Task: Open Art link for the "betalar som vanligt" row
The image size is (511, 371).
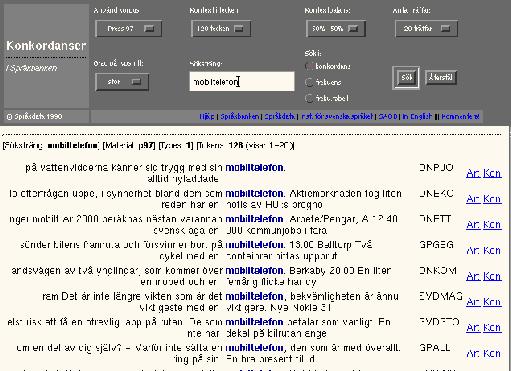Action: [473, 328]
